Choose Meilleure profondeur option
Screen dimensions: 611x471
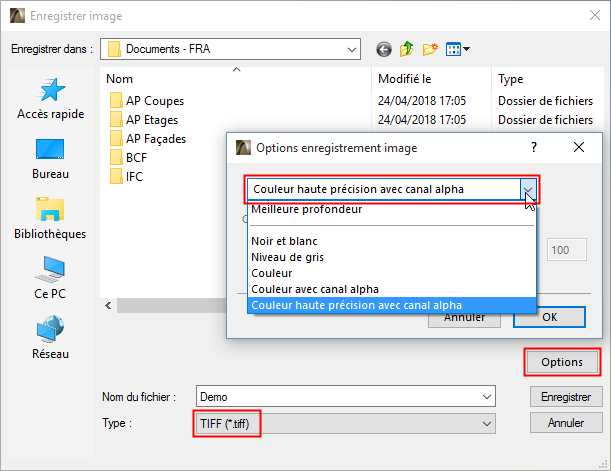tap(392, 210)
